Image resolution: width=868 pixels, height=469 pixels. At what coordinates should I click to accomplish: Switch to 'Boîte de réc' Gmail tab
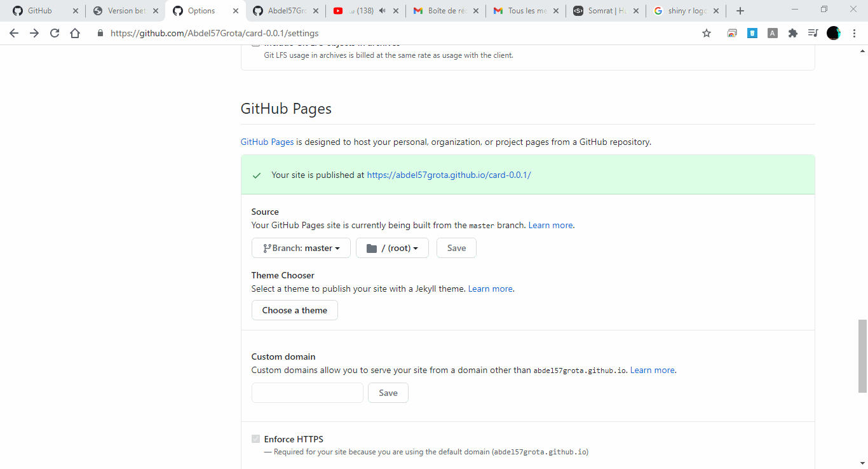pos(445,11)
